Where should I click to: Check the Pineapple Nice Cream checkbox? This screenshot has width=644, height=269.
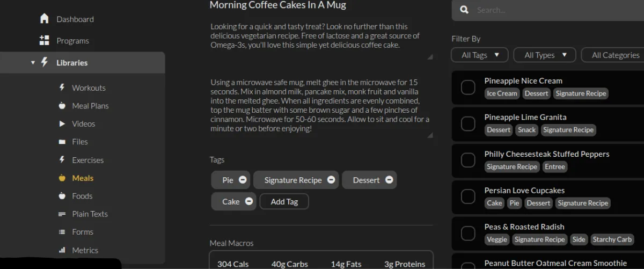[x=468, y=88]
